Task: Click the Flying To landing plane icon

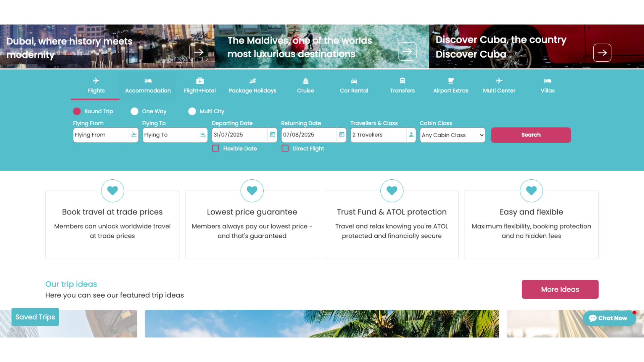Action: coord(203,135)
